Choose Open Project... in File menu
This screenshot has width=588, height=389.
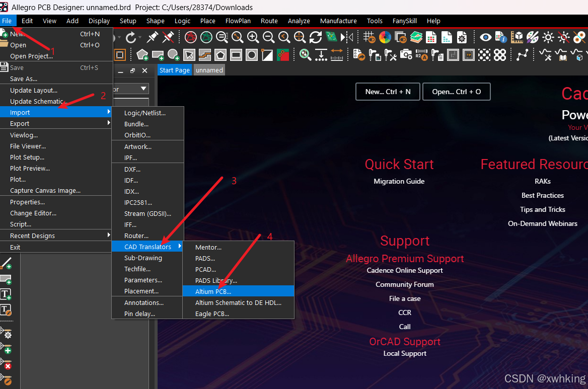click(x=56, y=56)
